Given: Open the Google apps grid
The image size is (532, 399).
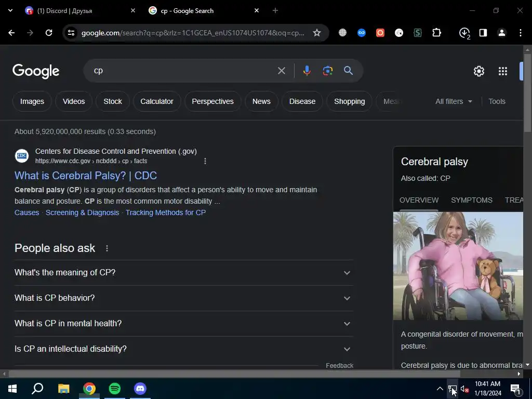Looking at the screenshot, I should point(503,71).
